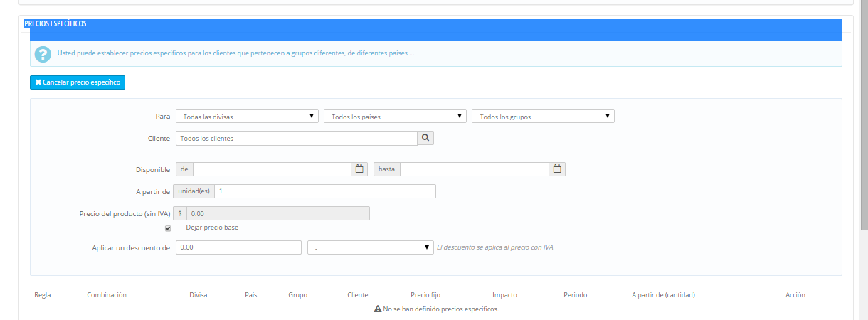The image size is (868, 320).
Task: Click the 'A partir de' quantity field
Action: point(325,191)
